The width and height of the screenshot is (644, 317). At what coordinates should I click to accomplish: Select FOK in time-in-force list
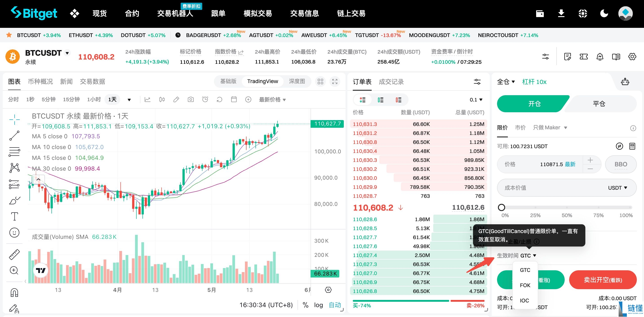click(525, 285)
